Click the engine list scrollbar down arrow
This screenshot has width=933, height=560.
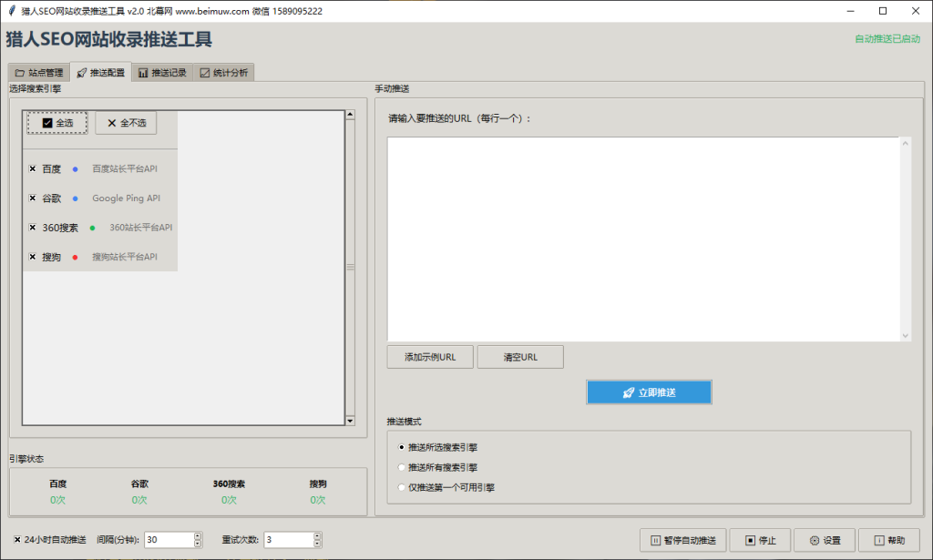pos(349,420)
